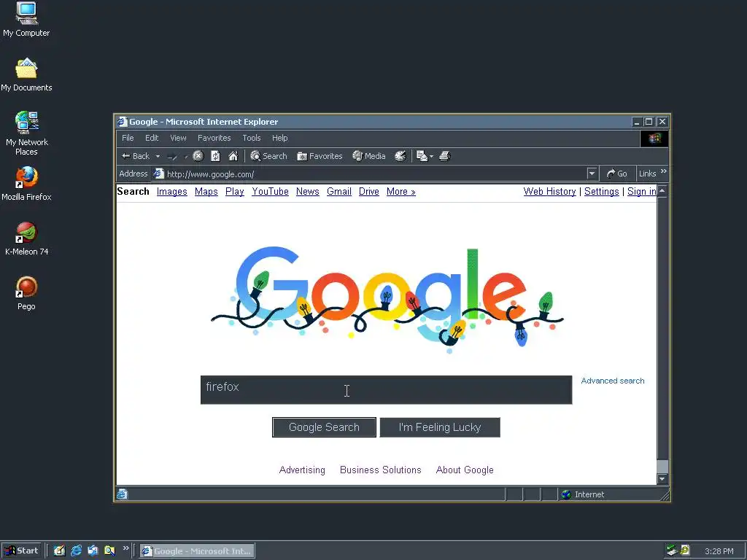
Task: Open the Play link
Action: click(x=234, y=192)
